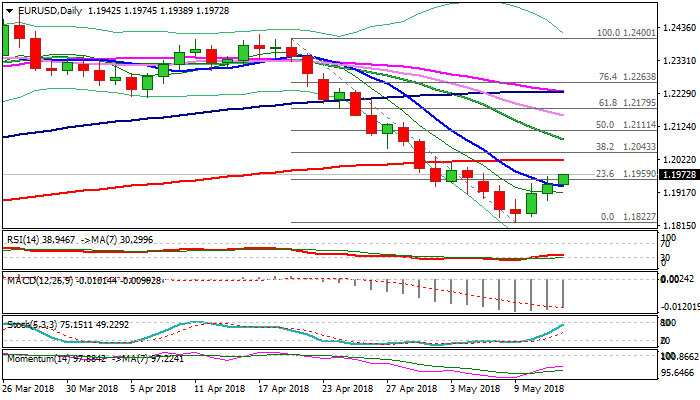Select the Momentum(14) indicator label
The width and height of the screenshot is (700, 400).
tap(40, 357)
